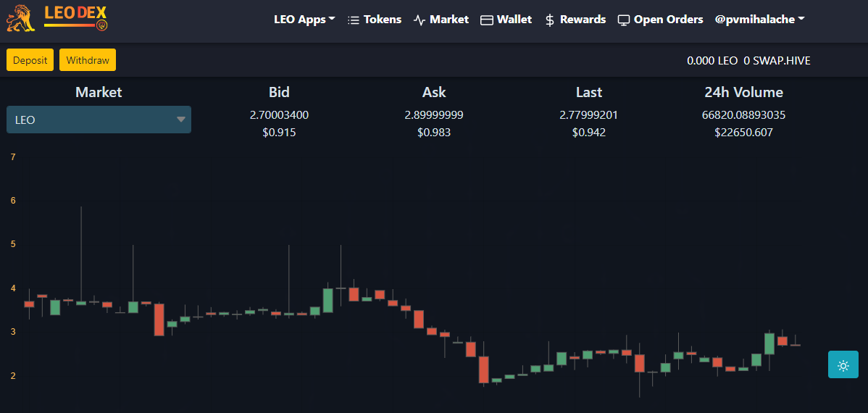The image size is (868, 413).
Task: Toggle light/dark theme sun button
Action: pyautogui.click(x=843, y=364)
